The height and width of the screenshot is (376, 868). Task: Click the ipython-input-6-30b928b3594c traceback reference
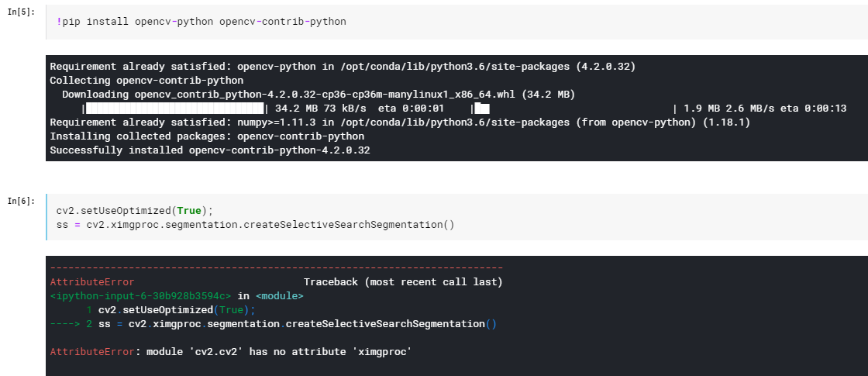pyautogui.click(x=141, y=296)
